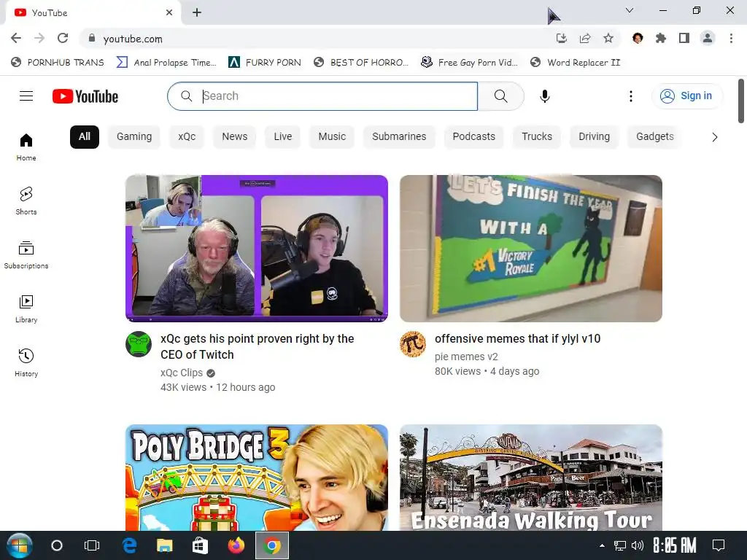747x560 pixels.
Task: Select the xQc chip
Action: pos(187,137)
